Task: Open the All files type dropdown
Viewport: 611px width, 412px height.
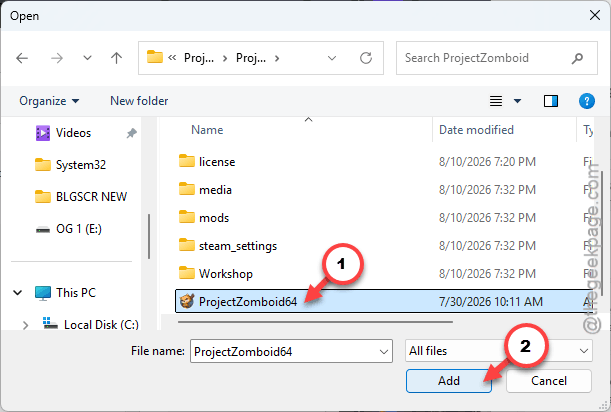Action: tap(498, 351)
